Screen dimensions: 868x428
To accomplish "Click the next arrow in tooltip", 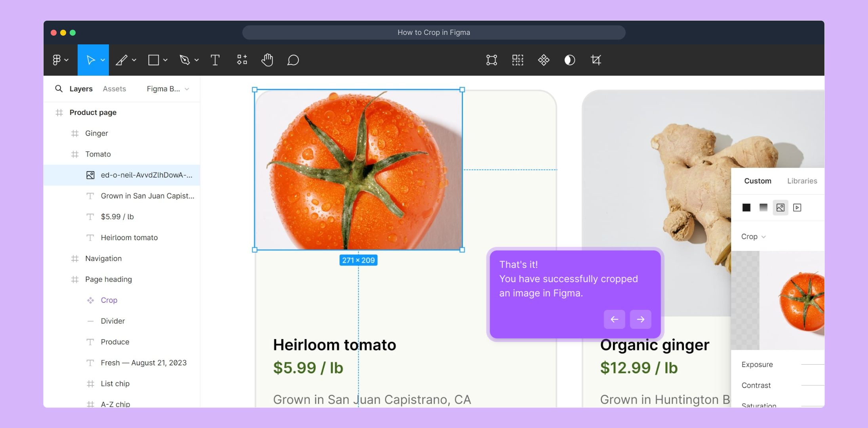I will 641,319.
